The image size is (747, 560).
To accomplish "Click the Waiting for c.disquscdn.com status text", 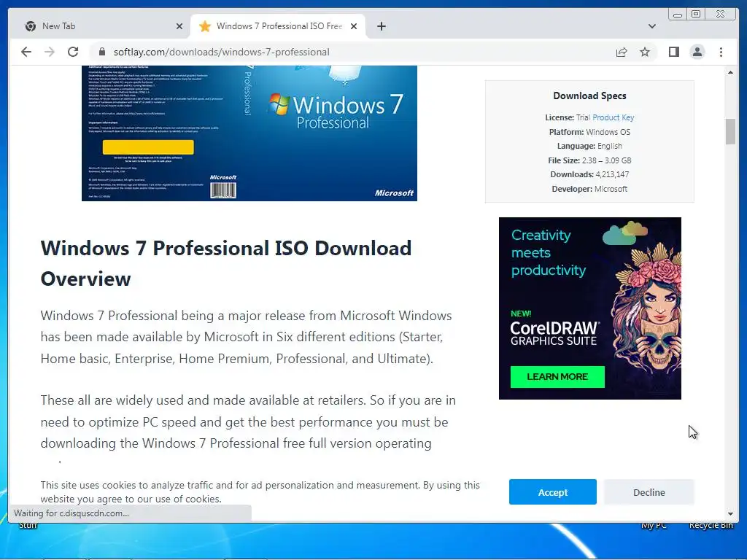I will 71,513.
